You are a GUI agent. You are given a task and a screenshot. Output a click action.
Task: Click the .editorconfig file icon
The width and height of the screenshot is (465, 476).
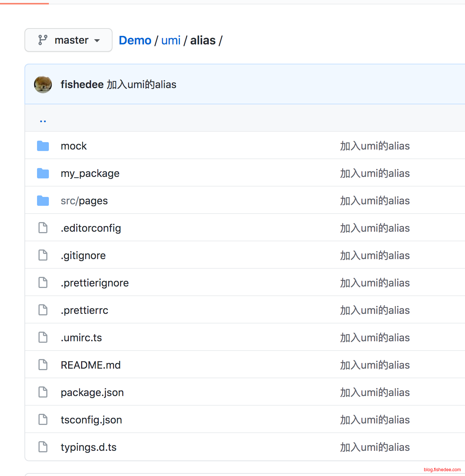tap(43, 228)
